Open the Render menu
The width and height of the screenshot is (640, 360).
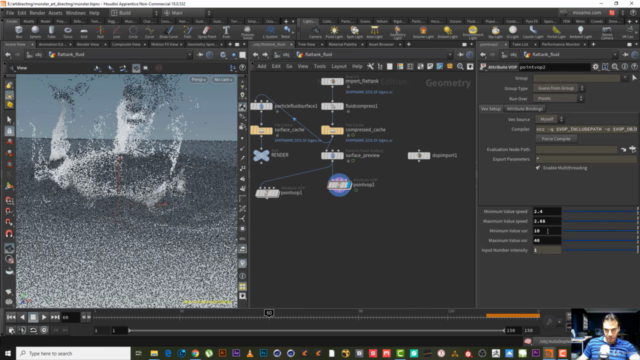click(37, 13)
